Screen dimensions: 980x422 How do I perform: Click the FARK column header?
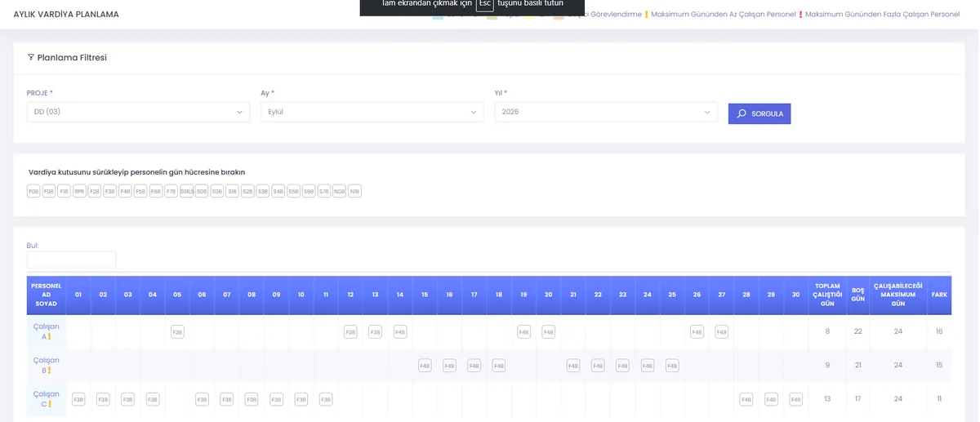[939, 295]
